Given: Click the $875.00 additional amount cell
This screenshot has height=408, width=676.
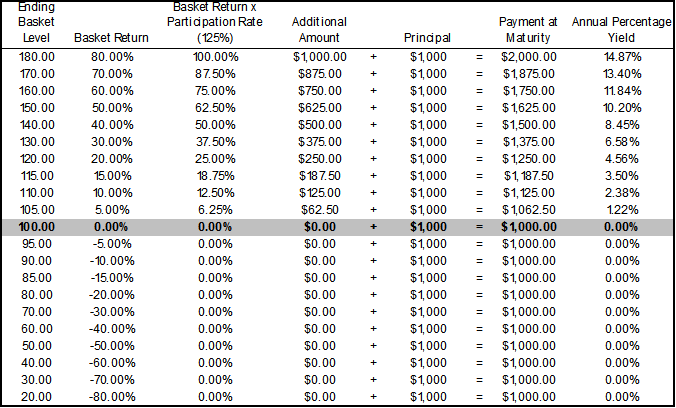Looking at the screenshot, I should [x=320, y=73].
